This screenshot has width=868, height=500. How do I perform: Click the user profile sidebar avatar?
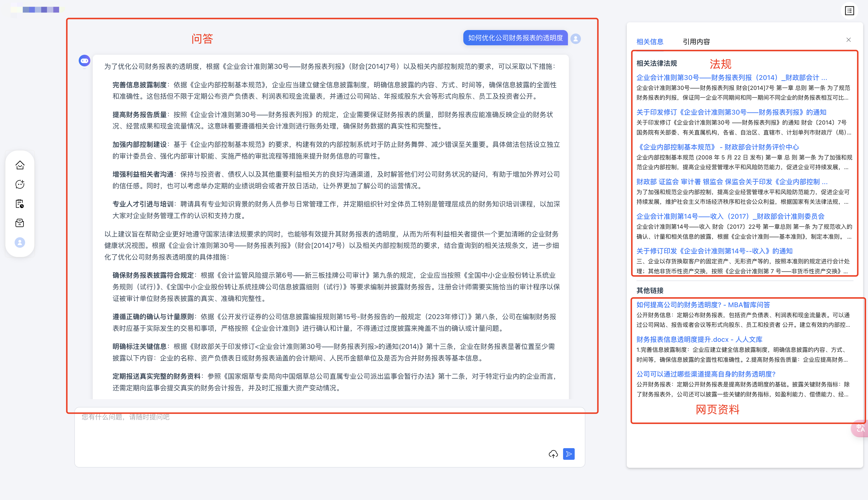[x=20, y=242]
